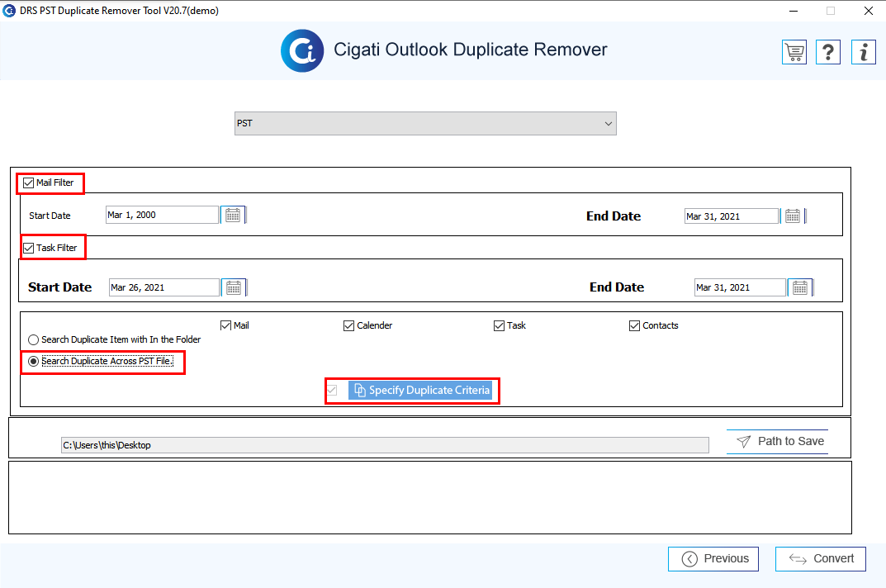Click the Mail Filter end date field
Screen dimensions: 886x588
(x=732, y=216)
